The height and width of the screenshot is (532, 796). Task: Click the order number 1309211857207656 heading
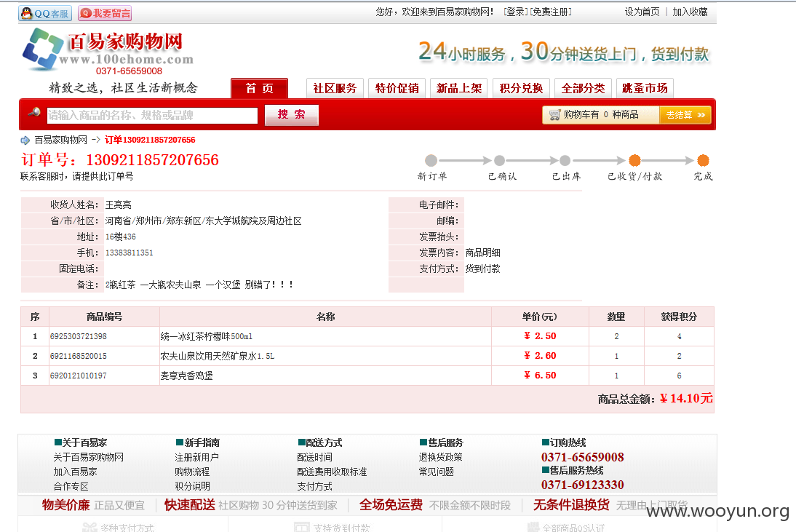(x=152, y=160)
